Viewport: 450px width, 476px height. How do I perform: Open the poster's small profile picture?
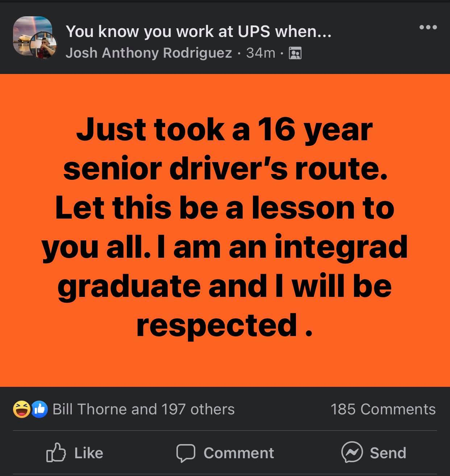pyautogui.click(x=44, y=45)
